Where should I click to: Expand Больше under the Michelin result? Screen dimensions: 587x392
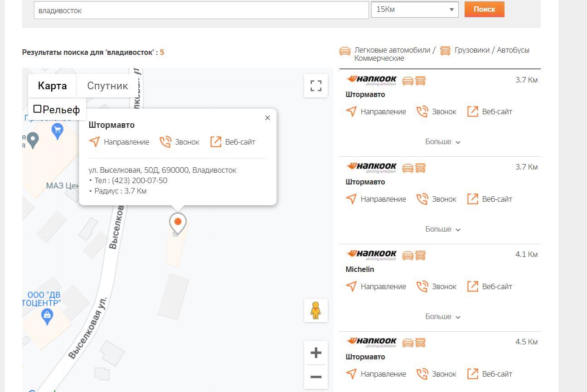tap(442, 317)
